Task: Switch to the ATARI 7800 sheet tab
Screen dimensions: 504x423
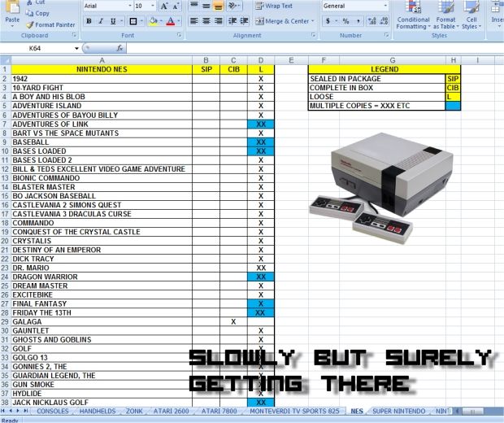Action: point(219,411)
